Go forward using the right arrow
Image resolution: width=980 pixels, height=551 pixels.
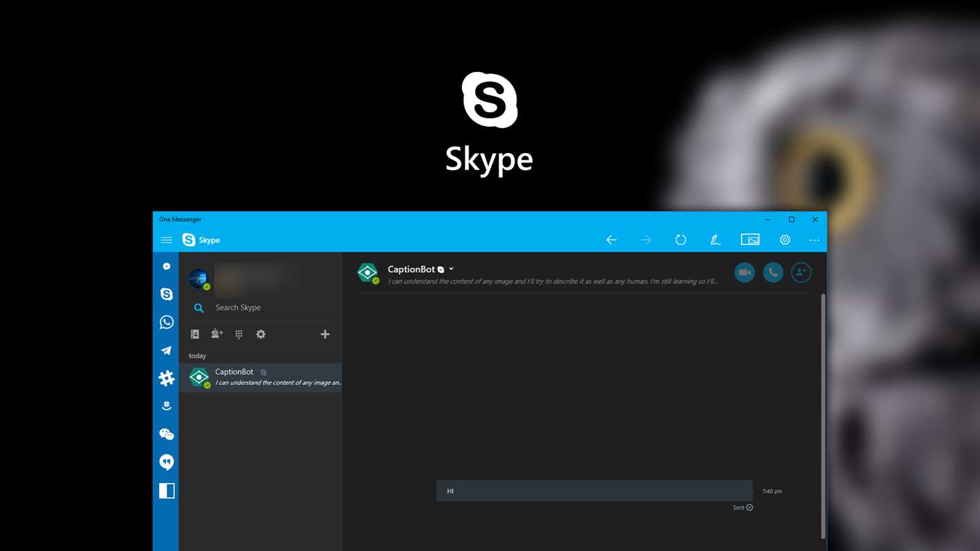click(x=646, y=240)
